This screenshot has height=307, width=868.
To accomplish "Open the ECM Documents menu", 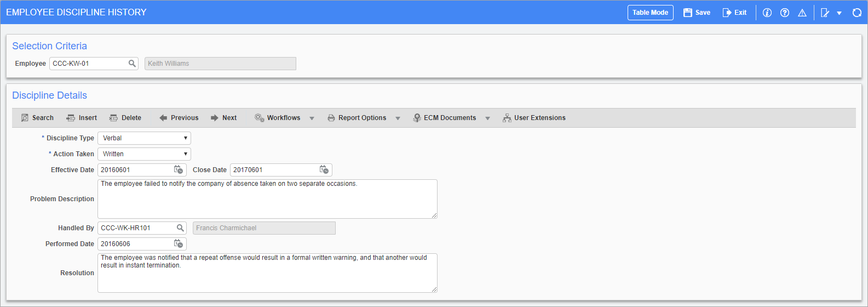I will coord(449,118).
